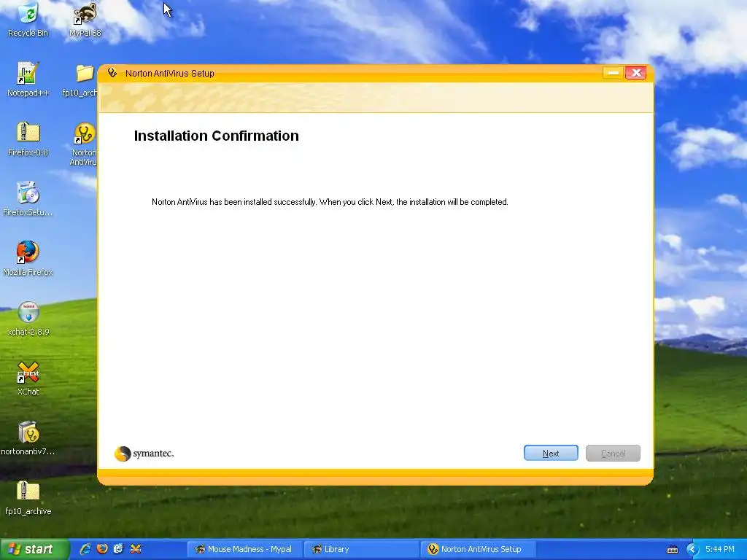Viewport: 747px width, 560px height.
Task: Select the MyPal 68 desktop shortcut
Action: (85, 20)
